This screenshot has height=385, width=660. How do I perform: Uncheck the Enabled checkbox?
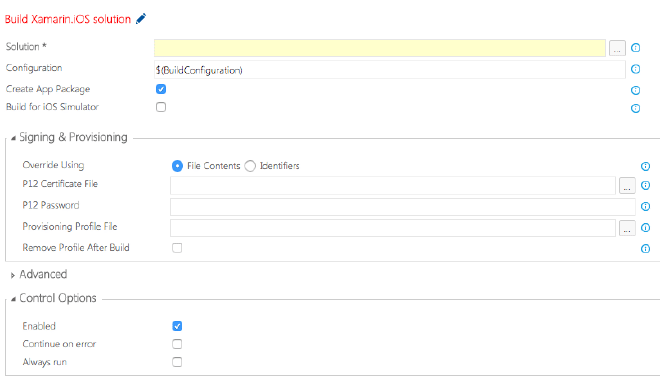point(177,326)
